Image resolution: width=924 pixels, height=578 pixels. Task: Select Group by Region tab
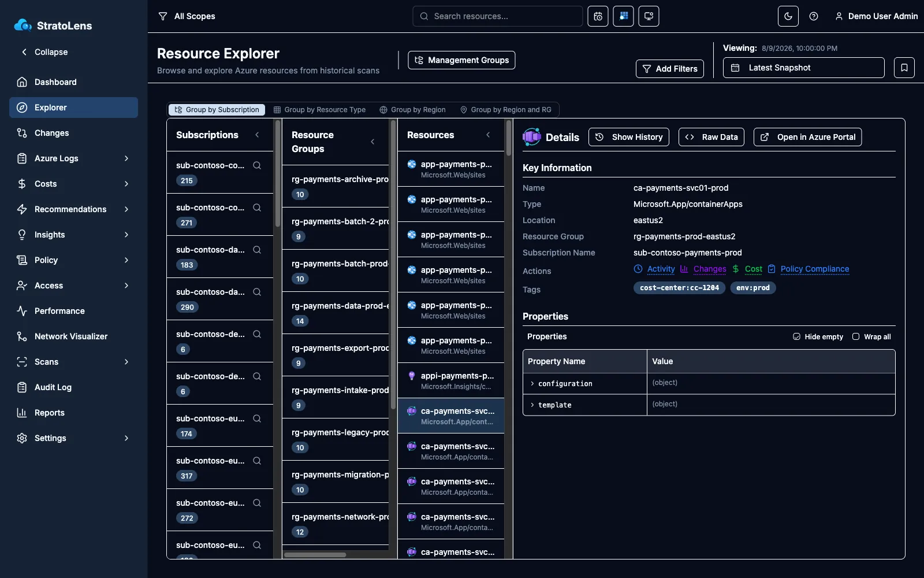pyautogui.click(x=412, y=110)
